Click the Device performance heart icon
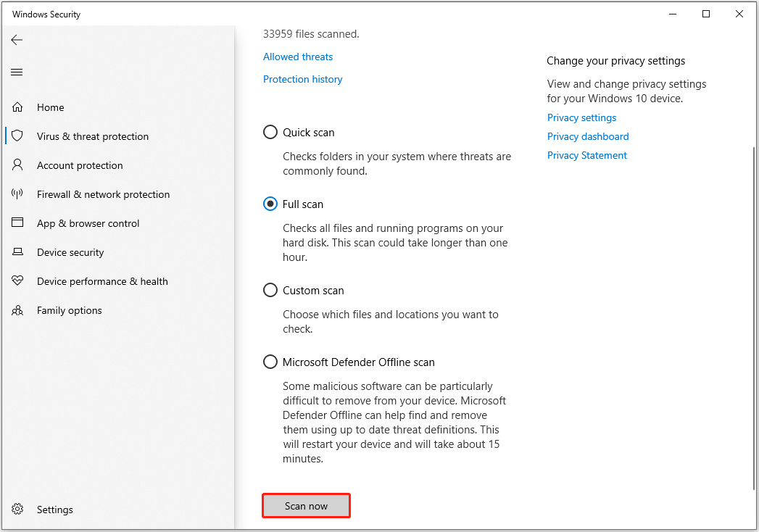Screen dimensions: 759x532 click(x=18, y=281)
